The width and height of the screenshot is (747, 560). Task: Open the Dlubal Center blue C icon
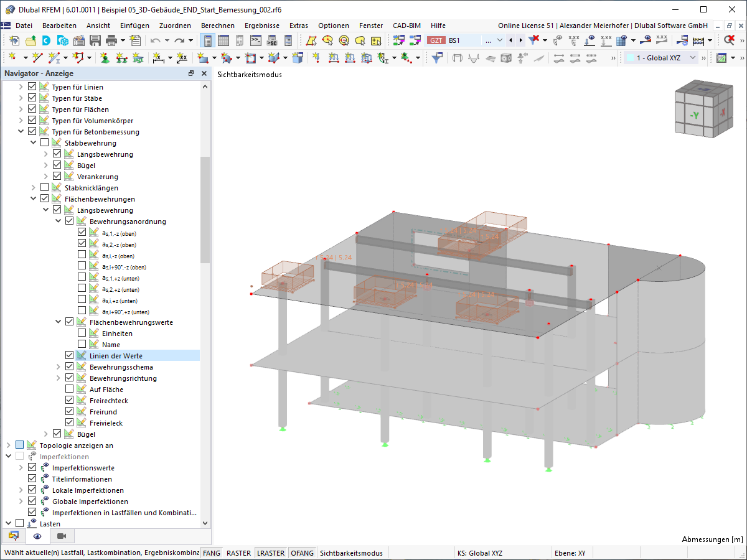47,41
